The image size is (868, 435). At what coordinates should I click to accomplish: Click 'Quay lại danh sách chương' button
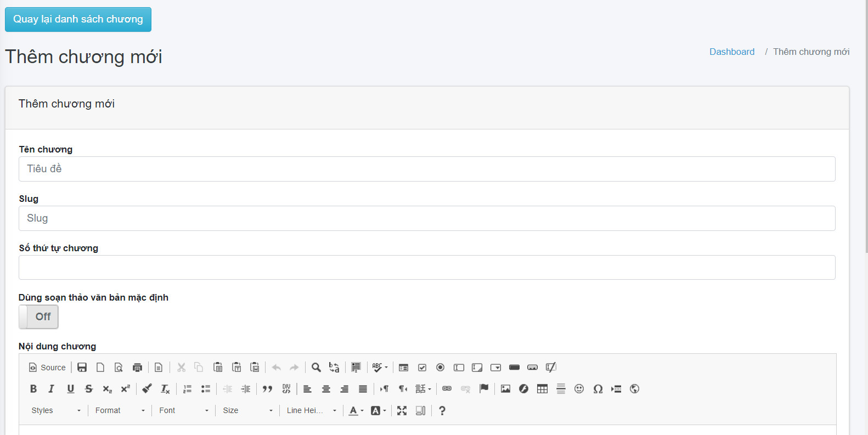(x=78, y=19)
